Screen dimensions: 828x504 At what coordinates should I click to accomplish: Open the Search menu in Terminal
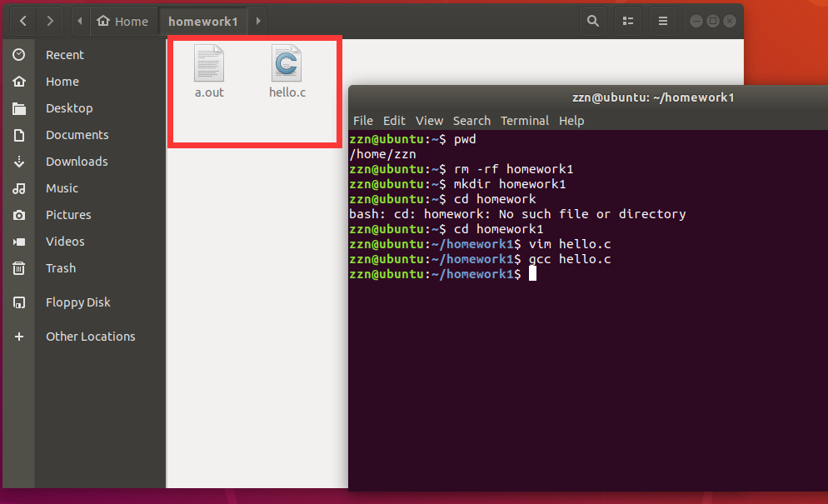tap(471, 121)
